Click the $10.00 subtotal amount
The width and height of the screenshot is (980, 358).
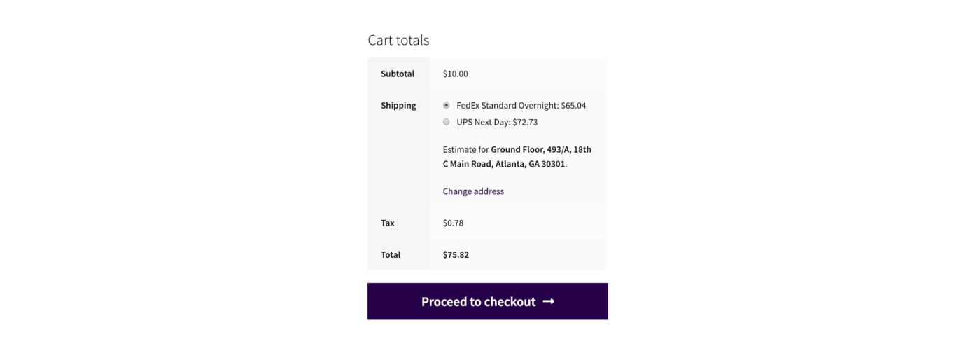click(x=456, y=74)
